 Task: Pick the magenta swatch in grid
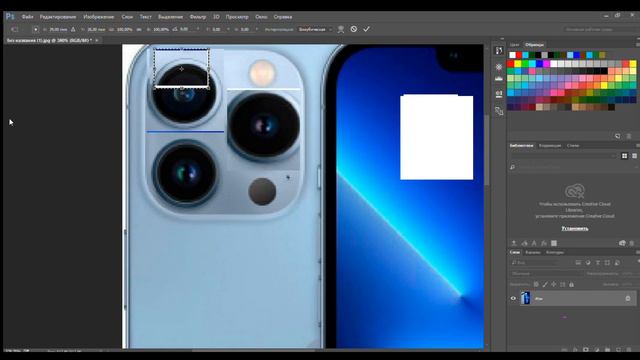click(547, 64)
